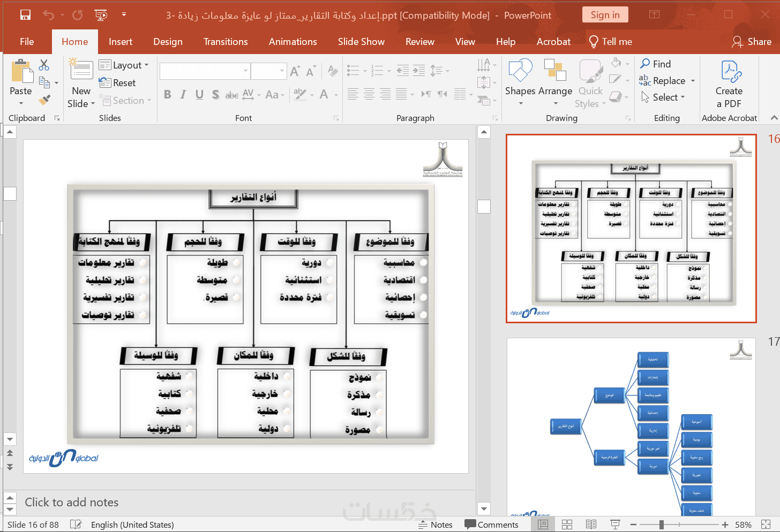Customize the Quick Access Toolbar dropdown

tap(124, 14)
